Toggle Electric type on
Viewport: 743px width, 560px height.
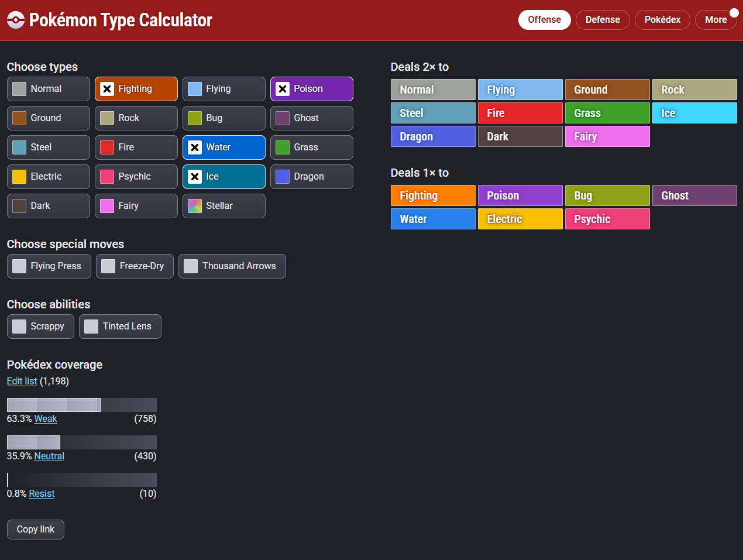click(x=49, y=177)
